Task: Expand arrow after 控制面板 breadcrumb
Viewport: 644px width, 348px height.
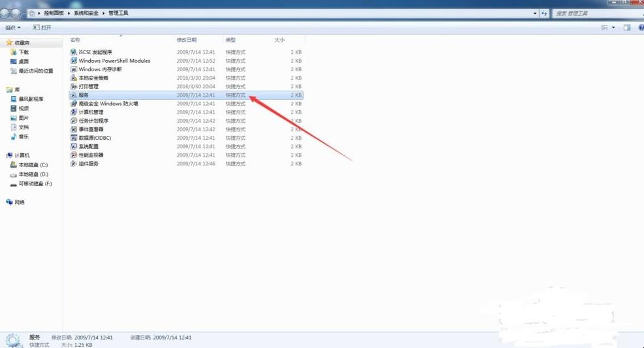Action: coord(69,13)
